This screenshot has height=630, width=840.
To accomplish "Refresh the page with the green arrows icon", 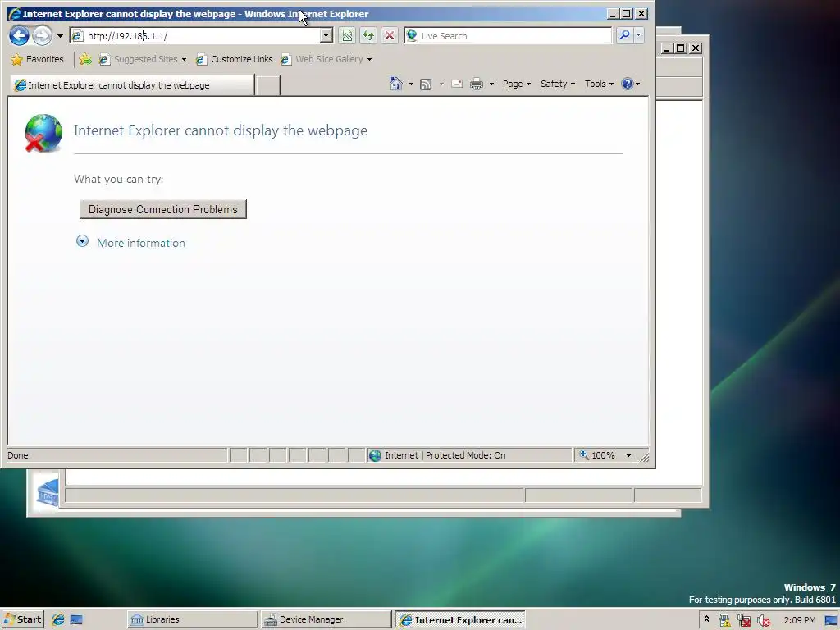I will click(x=368, y=36).
